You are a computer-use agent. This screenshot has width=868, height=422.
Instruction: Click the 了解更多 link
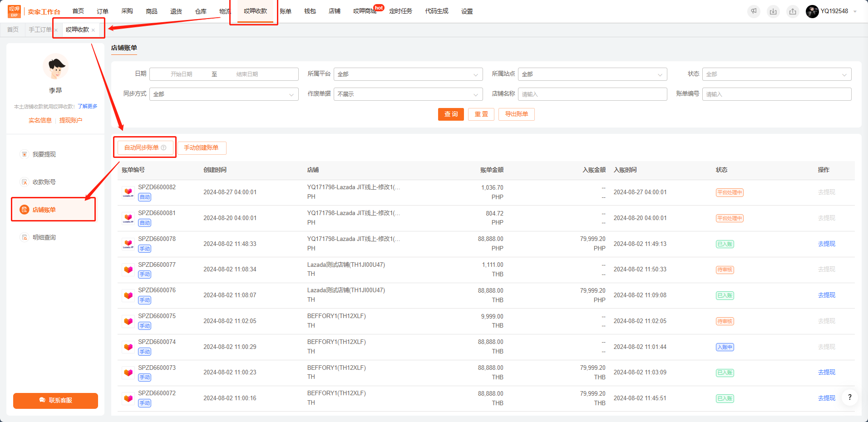[x=88, y=106]
